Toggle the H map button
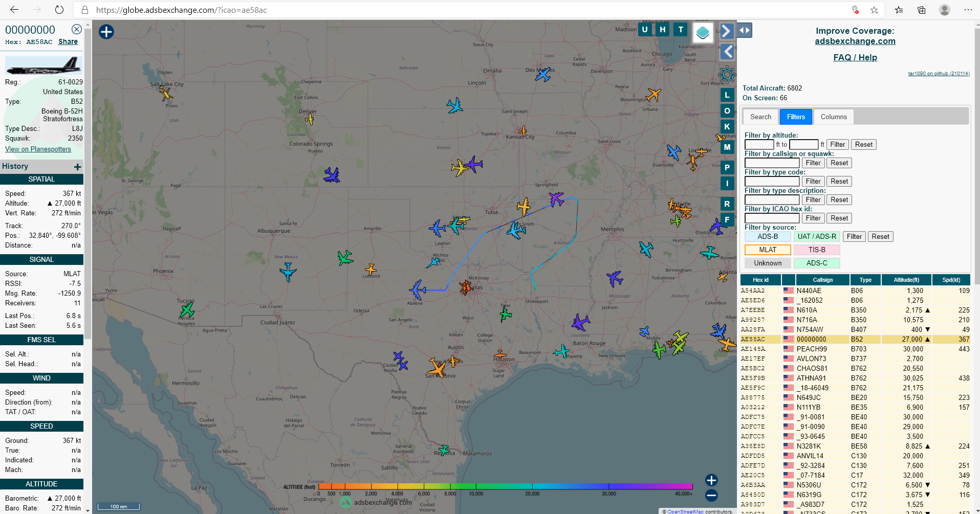Image resolution: width=980 pixels, height=514 pixels. 663,30
